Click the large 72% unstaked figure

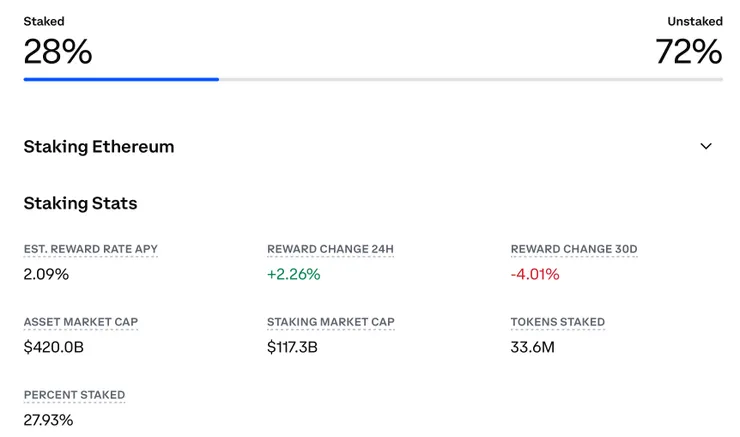(689, 51)
